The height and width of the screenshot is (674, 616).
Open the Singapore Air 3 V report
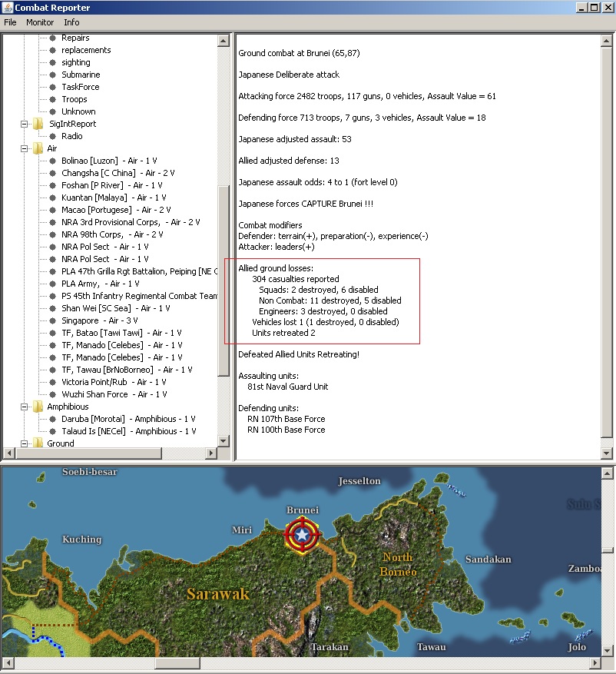tap(100, 320)
